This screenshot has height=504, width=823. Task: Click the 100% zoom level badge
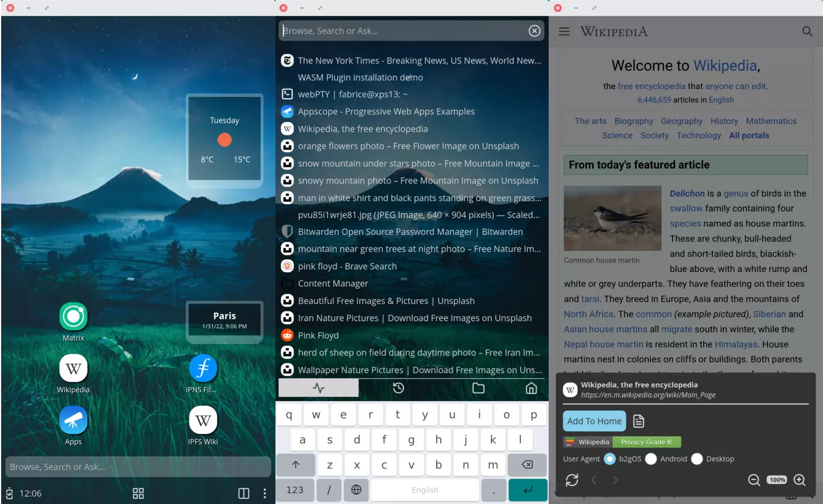click(777, 480)
